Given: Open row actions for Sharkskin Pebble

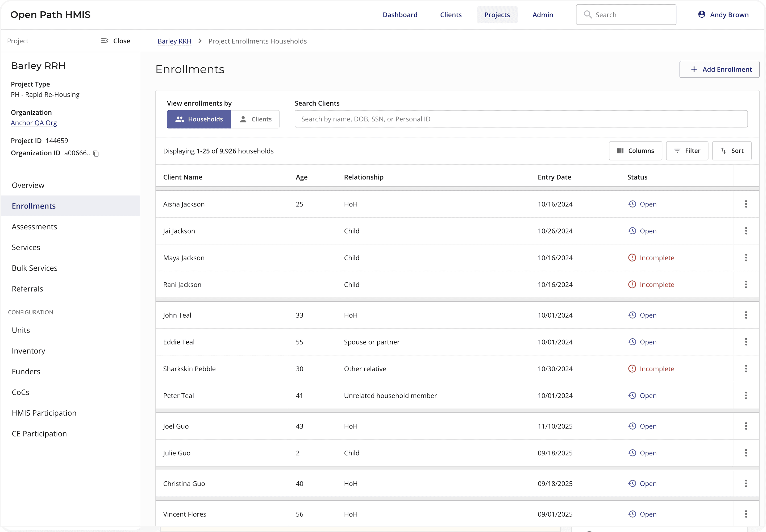Looking at the screenshot, I should [x=746, y=368].
